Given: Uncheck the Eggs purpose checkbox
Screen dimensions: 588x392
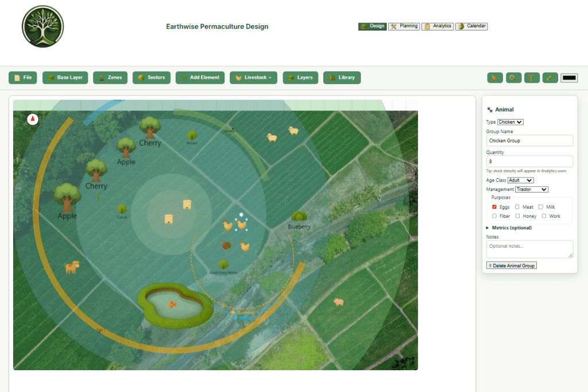Looking at the screenshot, I should 494,207.
